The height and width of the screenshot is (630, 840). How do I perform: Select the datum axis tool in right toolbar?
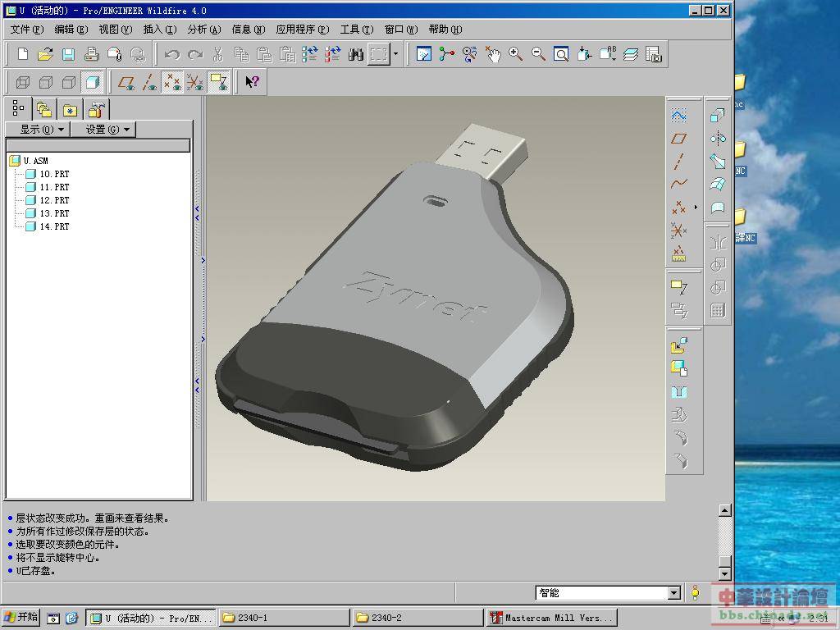coord(678,162)
